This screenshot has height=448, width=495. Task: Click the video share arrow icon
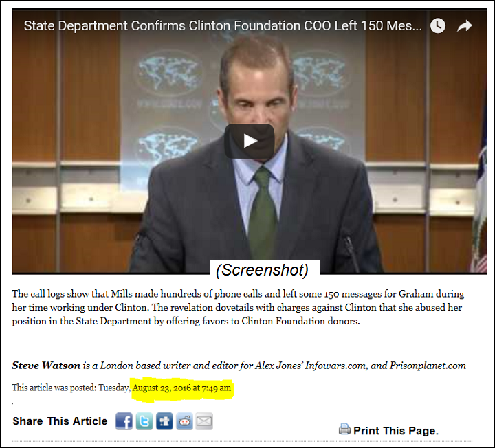point(464,26)
